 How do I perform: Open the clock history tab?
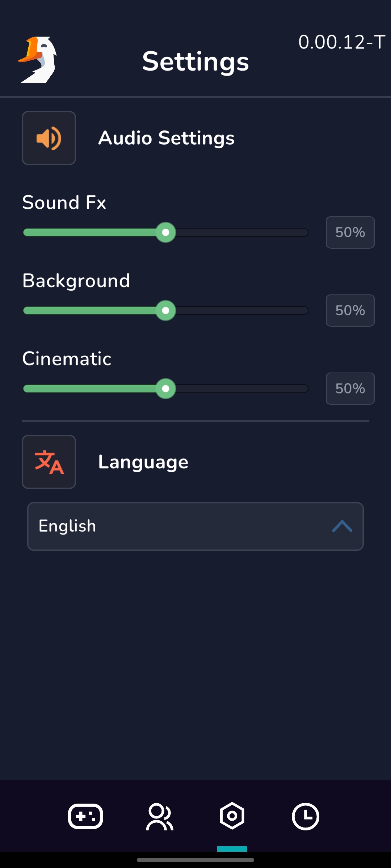click(306, 816)
